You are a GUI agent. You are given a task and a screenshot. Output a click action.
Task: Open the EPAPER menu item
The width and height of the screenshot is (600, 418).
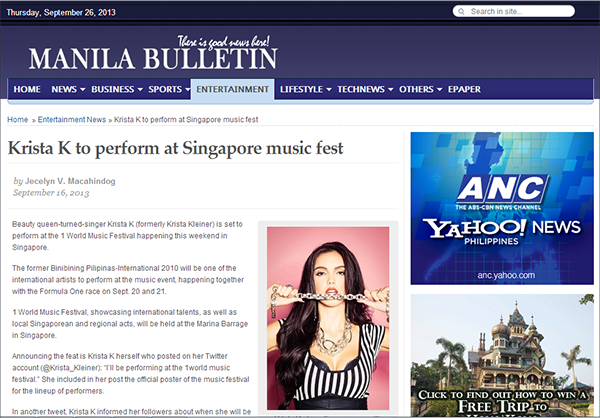(464, 89)
